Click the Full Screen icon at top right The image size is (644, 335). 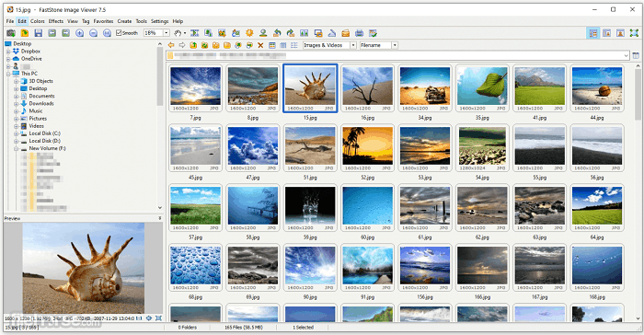click(x=634, y=33)
